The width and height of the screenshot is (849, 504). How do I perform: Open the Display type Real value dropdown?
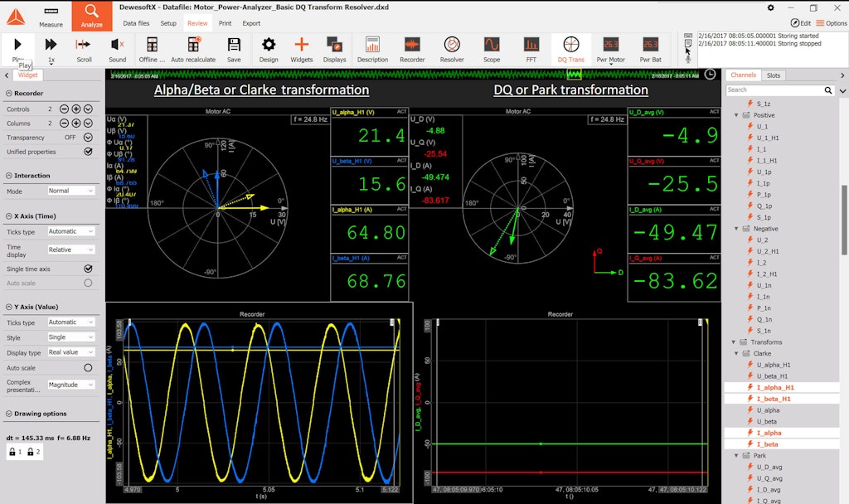point(71,351)
